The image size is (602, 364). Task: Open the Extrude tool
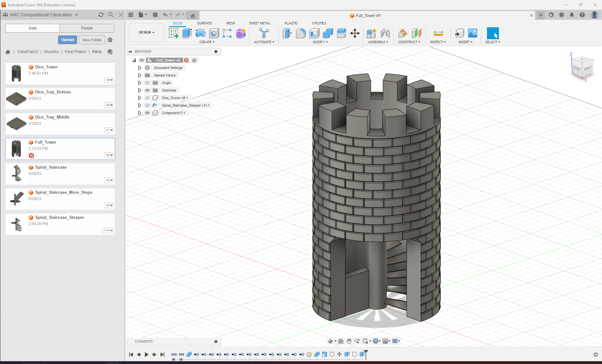(x=187, y=34)
